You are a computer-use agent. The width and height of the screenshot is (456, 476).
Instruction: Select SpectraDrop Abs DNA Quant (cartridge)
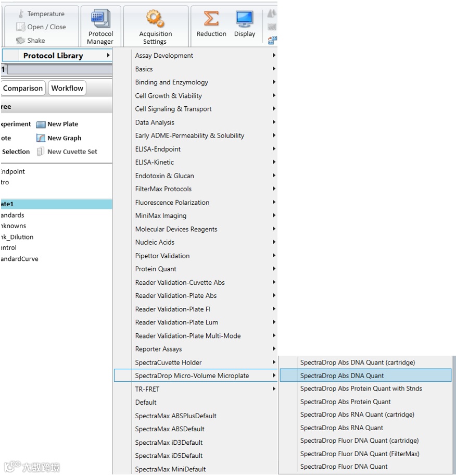point(365,362)
